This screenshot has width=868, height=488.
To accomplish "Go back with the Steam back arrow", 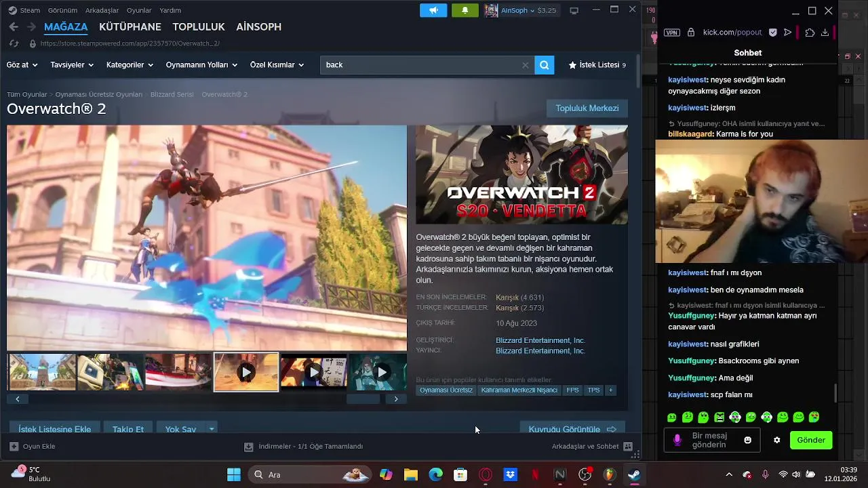I will [x=14, y=27].
